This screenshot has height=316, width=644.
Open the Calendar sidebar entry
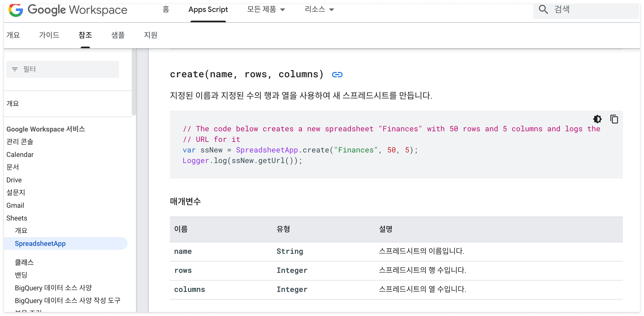pos(20,155)
